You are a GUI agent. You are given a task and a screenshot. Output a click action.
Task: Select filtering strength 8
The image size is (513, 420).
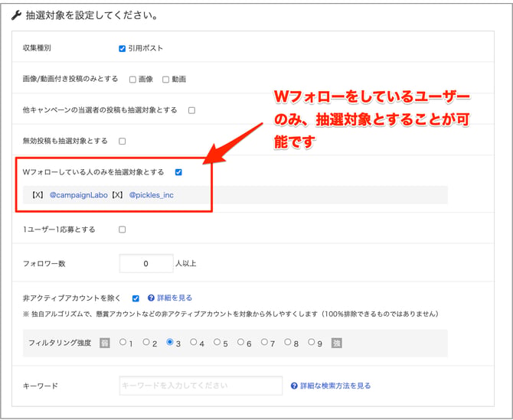pyautogui.click(x=288, y=342)
